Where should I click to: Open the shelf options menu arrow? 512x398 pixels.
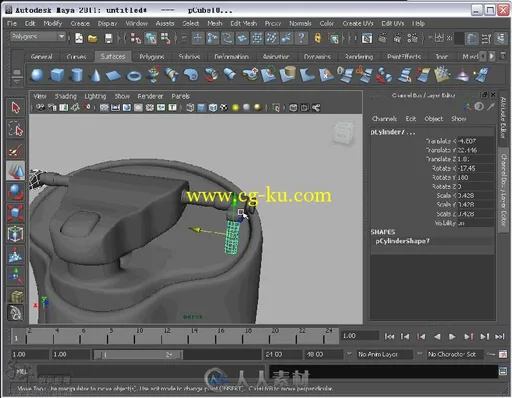16,81
